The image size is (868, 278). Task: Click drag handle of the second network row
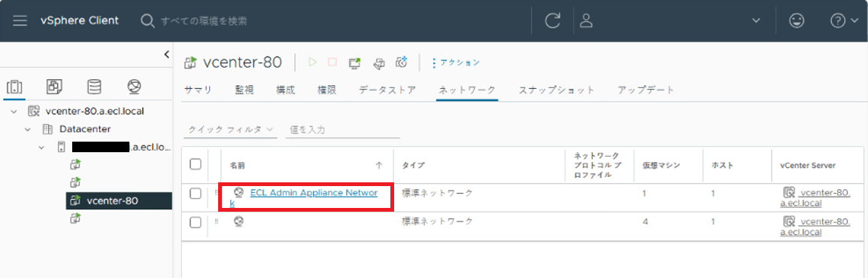[216, 221]
